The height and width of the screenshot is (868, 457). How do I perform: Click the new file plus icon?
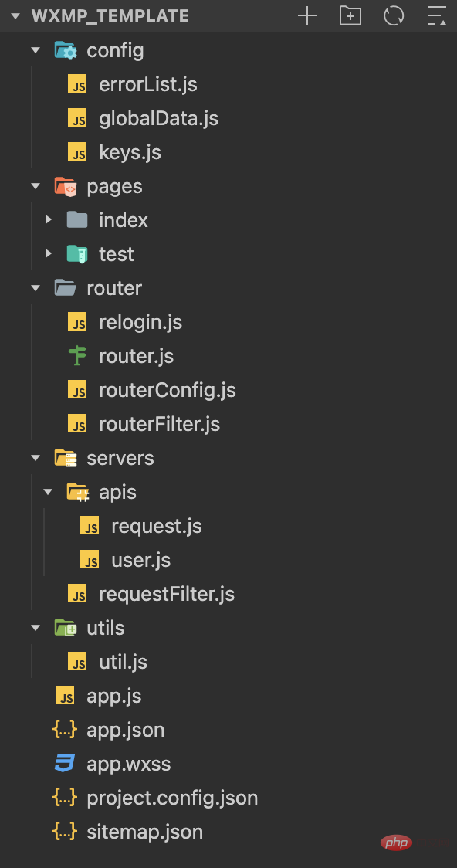[307, 16]
